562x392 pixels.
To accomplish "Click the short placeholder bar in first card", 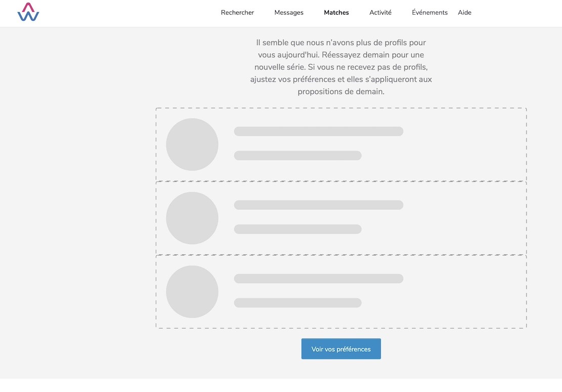I will [x=297, y=156].
